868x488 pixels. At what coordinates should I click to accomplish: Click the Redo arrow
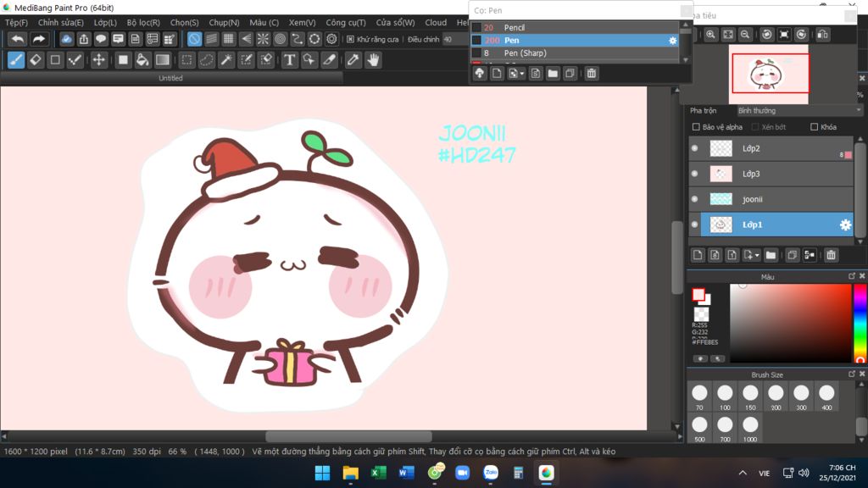[38, 39]
